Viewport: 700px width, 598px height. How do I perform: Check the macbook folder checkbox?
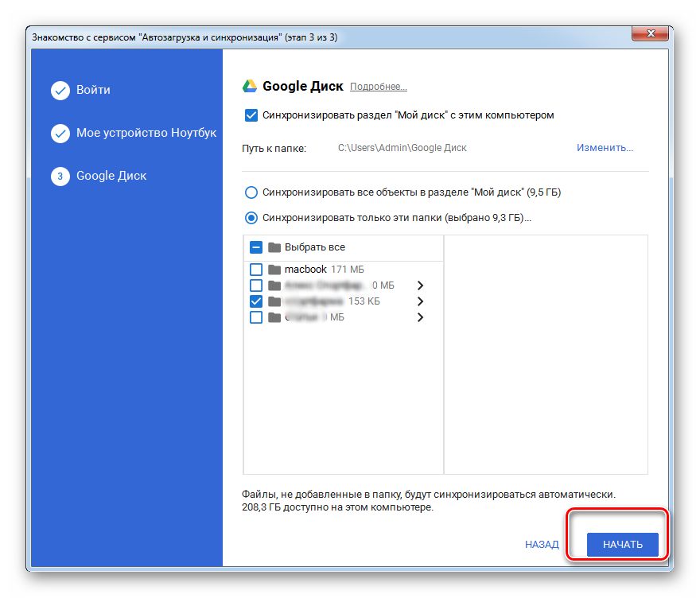point(256,270)
